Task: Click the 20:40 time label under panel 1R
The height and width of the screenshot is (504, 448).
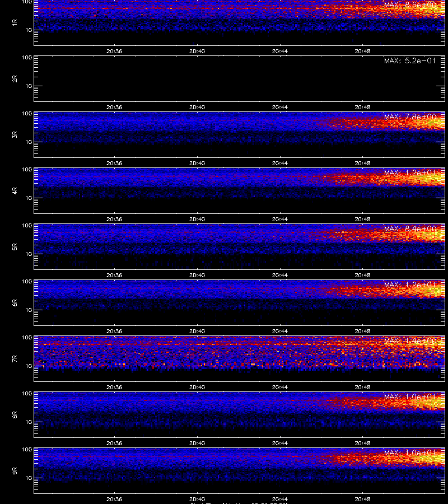Action: pyautogui.click(x=197, y=51)
